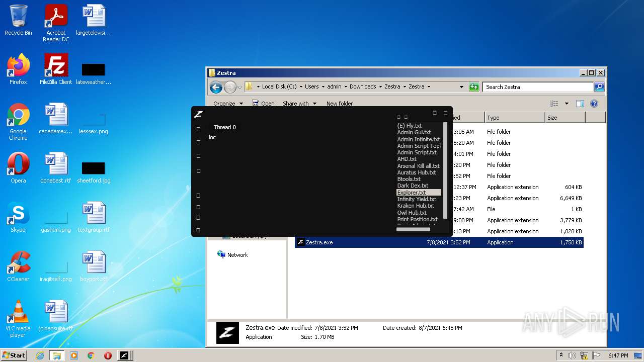Select Explorer.txt in Zestra script list
The height and width of the screenshot is (362, 644).
click(419, 193)
